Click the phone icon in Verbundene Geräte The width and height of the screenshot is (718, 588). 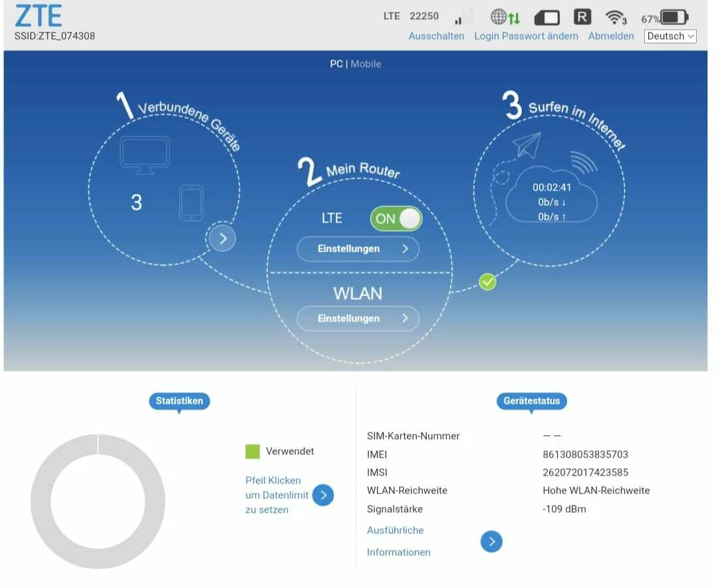click(191, 203)
